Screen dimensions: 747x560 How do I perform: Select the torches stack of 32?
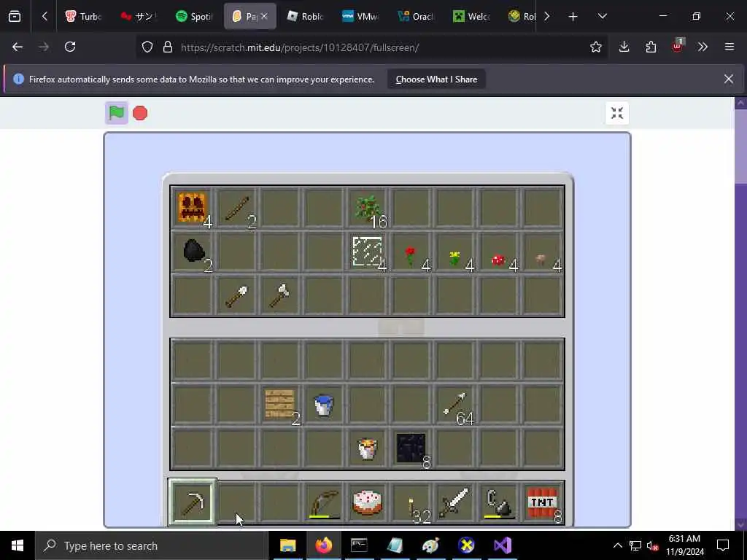tap(411, 503)
